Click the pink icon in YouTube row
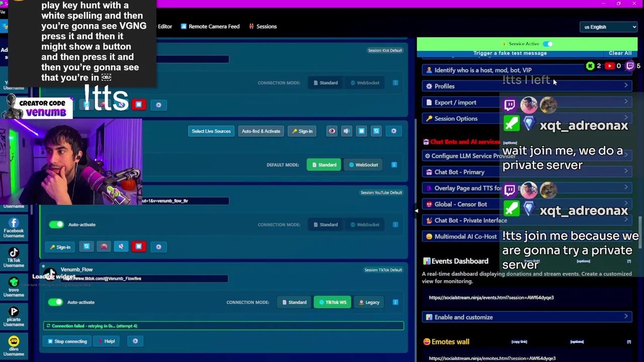 click(x=104, y=247)
